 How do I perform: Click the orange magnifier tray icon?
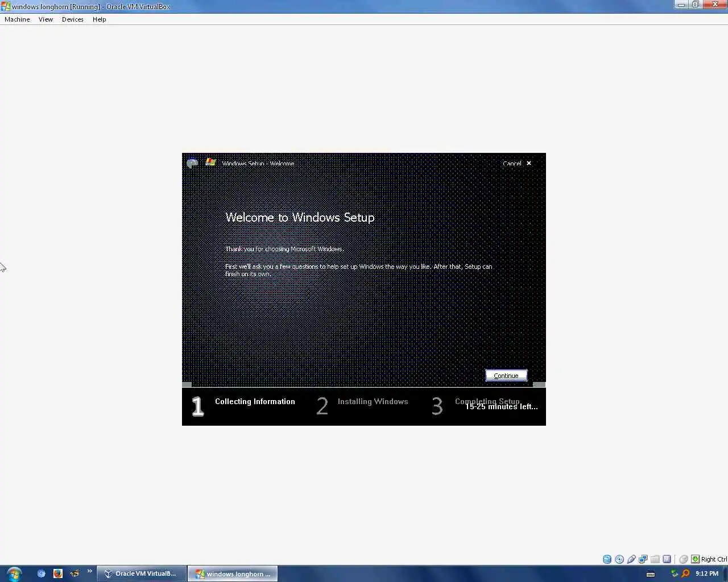[685, 573]
